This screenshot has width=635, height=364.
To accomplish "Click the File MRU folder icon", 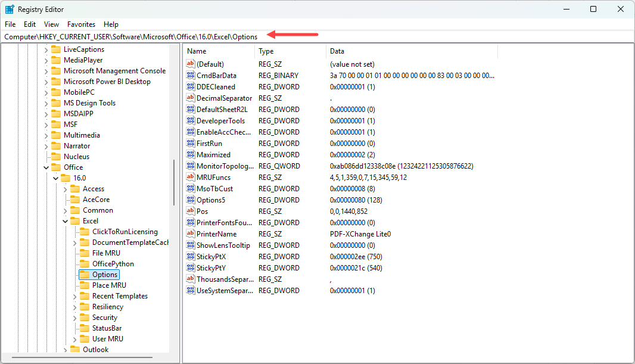I will [x=85, y=253].
